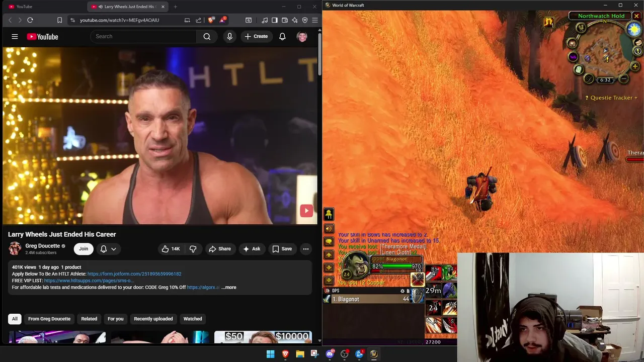This screenshot has width=644, height=362.
Task: Open the jotform HTLT athlete link
Action: pyautogui.click(x=134, y=274)
